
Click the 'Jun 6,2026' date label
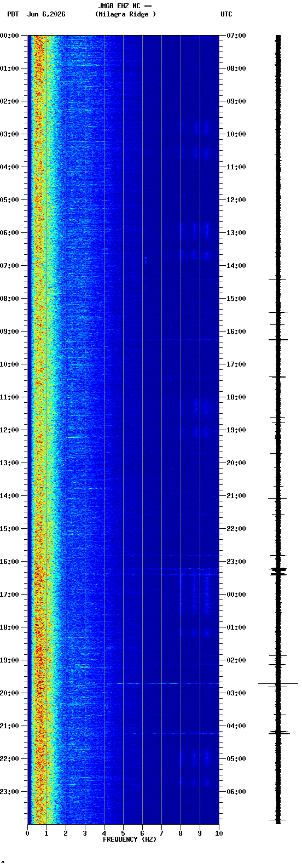(x=46, y=14)
